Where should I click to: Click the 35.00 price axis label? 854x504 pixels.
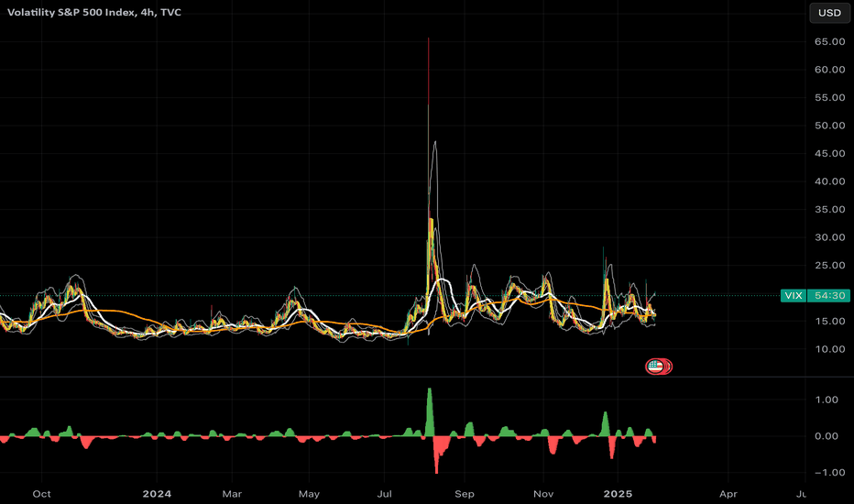pos(829,209)
